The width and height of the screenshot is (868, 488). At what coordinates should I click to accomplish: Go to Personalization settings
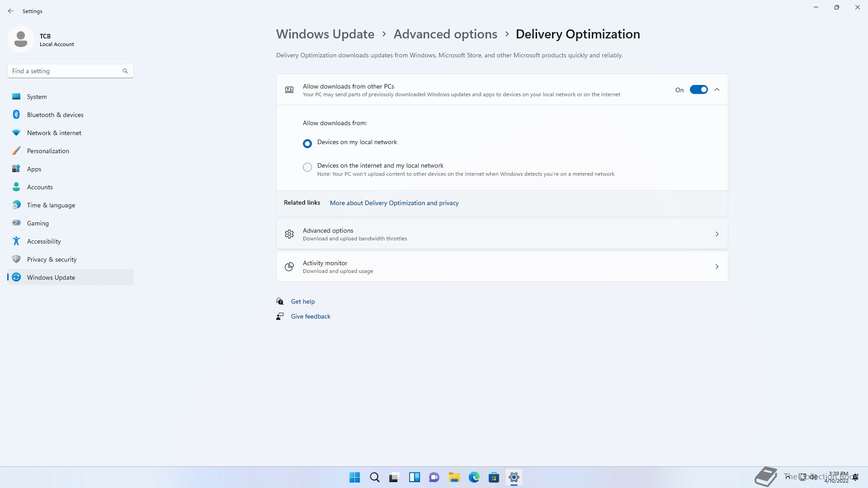click(71, 150)
